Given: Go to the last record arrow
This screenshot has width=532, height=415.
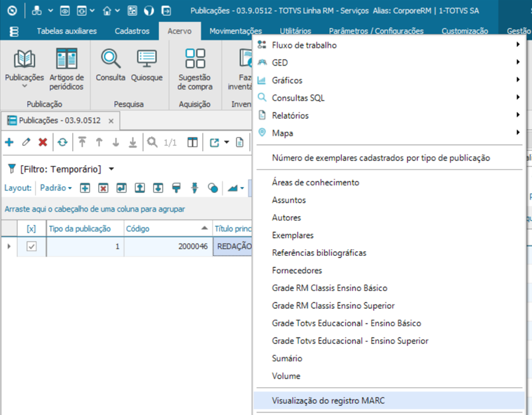Looking at the screenshot, I should [133, 142].
